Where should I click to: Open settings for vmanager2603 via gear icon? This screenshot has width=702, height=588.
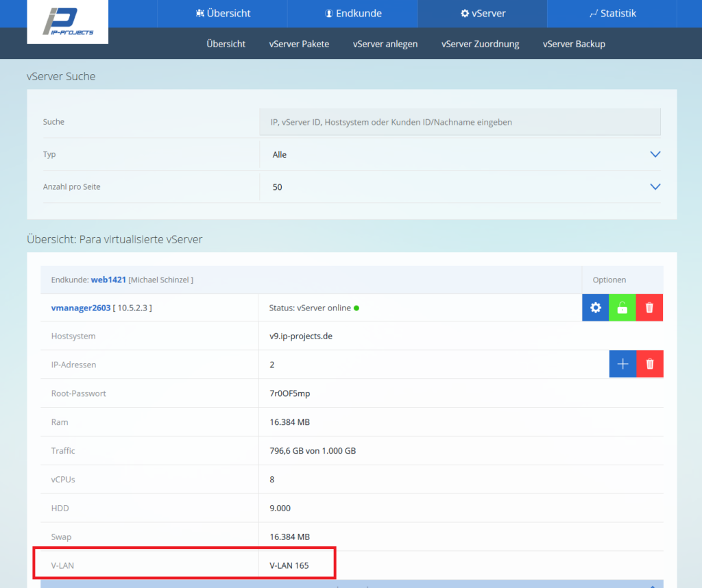(595, 307)
